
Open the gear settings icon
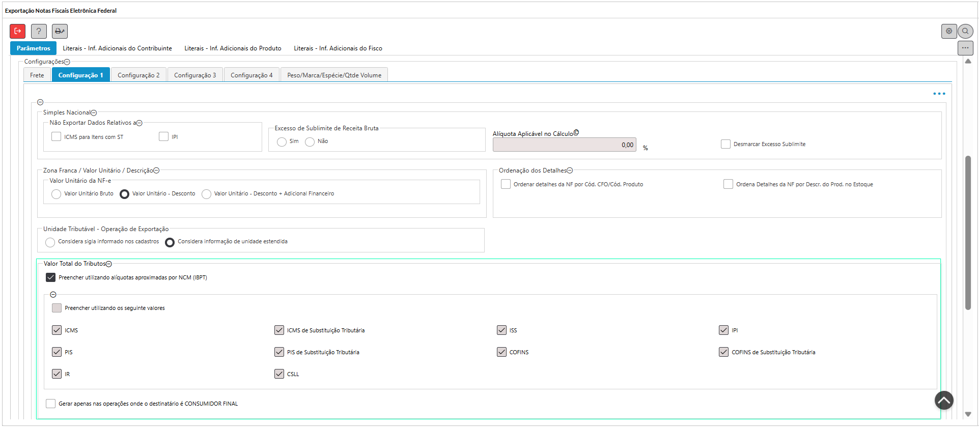pyautogui.click(x=949, y=31)
